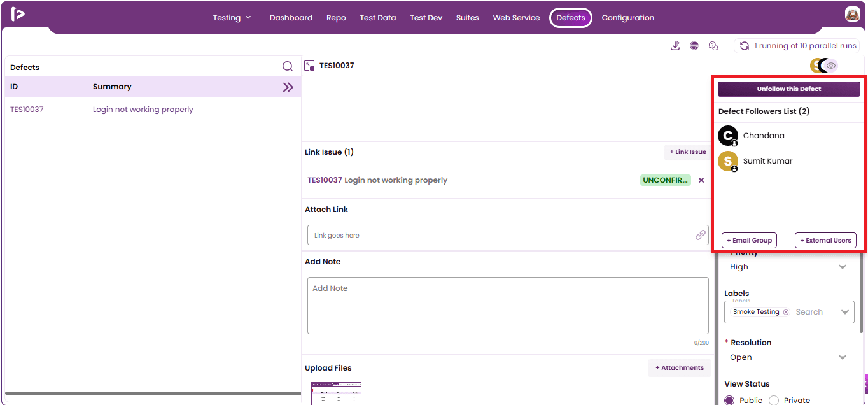The image size is (868, 405).
Task: Expand the defects list columns chevron
Action: 288,87
